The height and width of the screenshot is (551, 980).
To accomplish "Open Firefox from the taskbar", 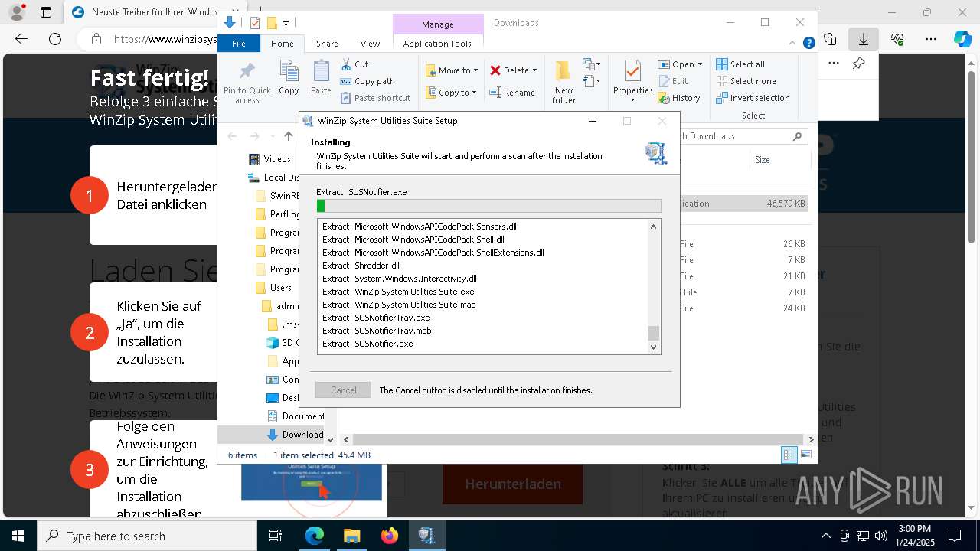I will [x=389, y=536].
